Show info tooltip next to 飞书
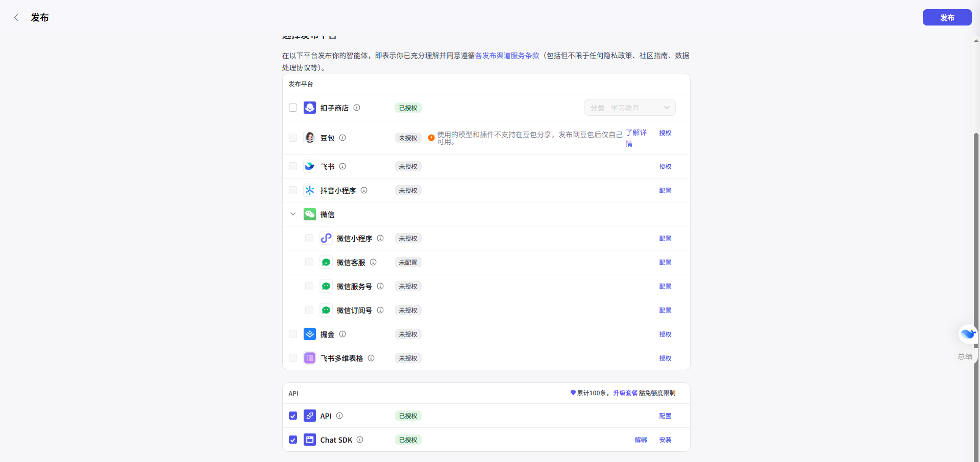The width and height of the screenshot is (980, 462). 342,166
